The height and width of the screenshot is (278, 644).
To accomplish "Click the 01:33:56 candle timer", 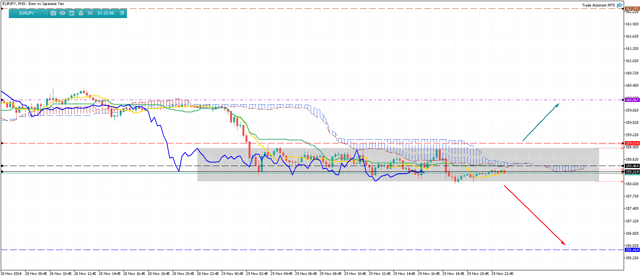I will point(106,13).
